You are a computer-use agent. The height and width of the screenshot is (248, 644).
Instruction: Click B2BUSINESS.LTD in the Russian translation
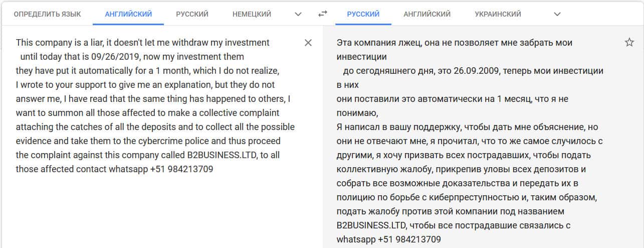(x=370, y=225)
